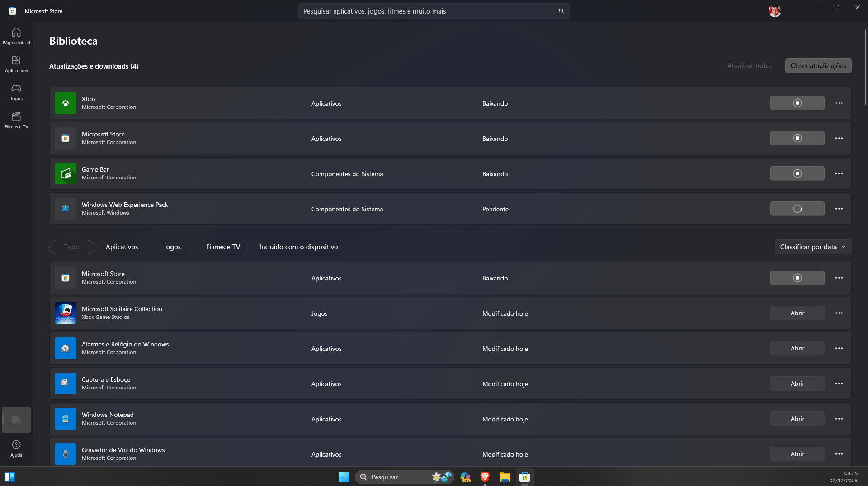Open Windows Start menu
The image size is (868, 486).
click(344, 477)
